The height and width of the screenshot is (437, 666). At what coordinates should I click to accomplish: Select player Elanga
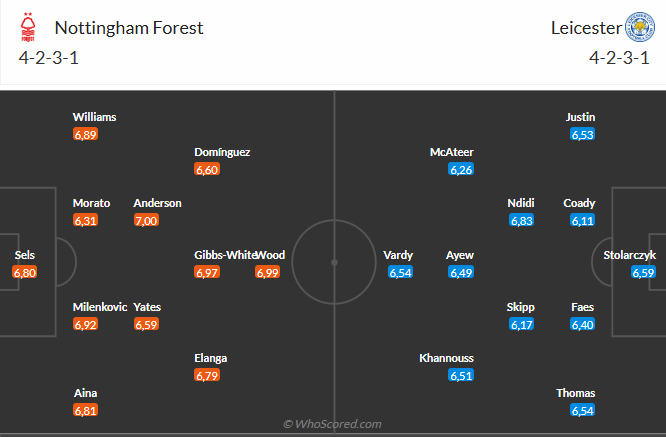(x=211, y=358)
